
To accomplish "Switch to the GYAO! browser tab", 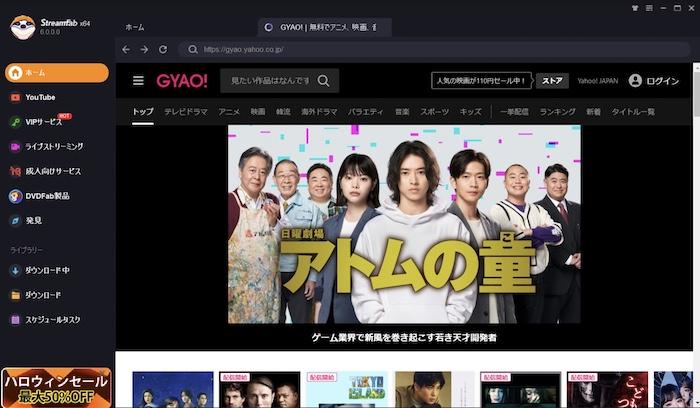I will point(325,27).
